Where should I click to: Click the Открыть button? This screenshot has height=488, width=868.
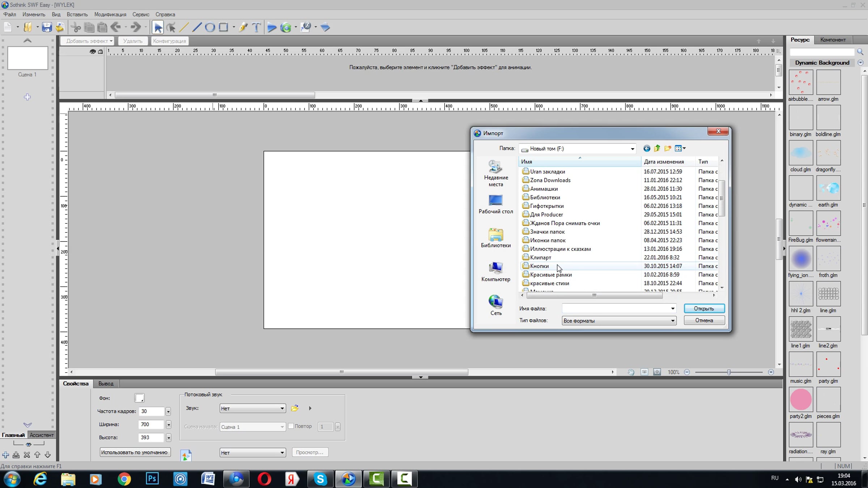pyautogui.click(x=704, y=308)
